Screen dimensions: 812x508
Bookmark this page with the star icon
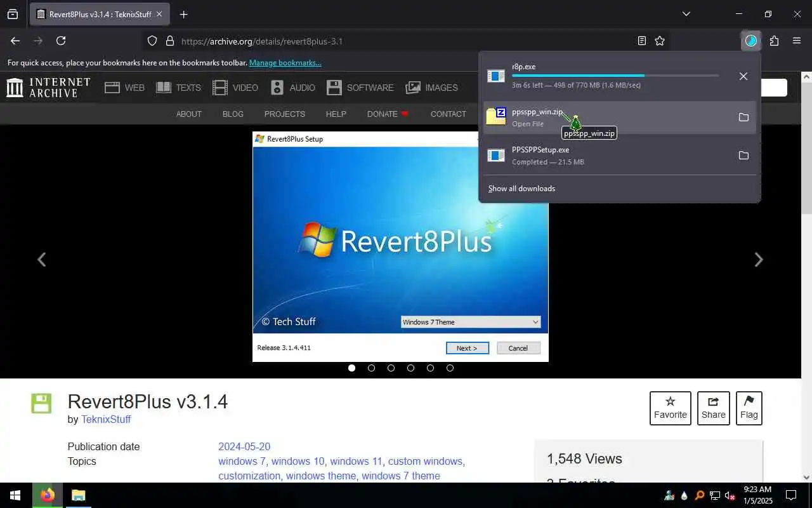pyautogui.click(x=660, y=41)
